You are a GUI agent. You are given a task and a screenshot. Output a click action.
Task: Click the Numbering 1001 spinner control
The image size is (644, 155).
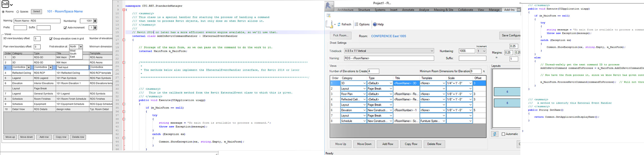(x=95, y=21)
